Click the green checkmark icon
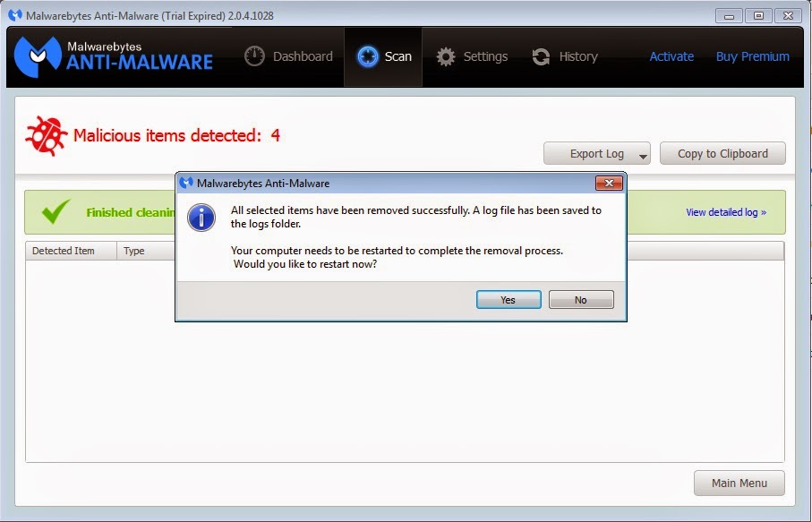This screenshot has width=812, height=522. (x=56, y=210)
